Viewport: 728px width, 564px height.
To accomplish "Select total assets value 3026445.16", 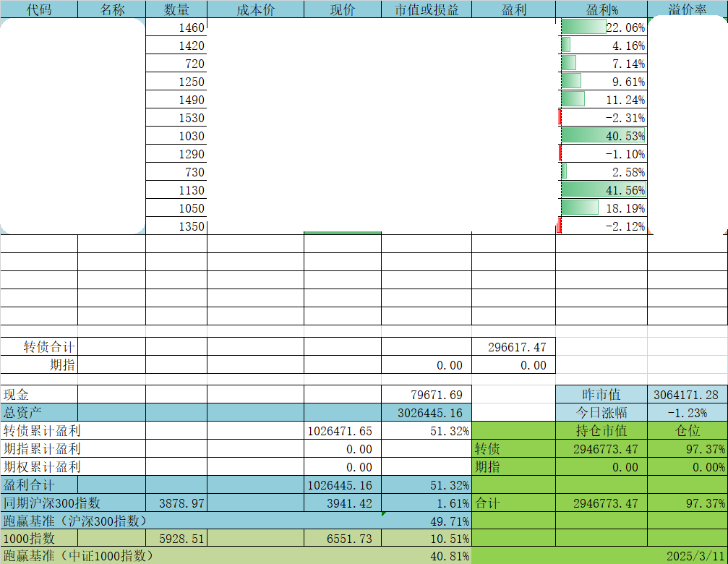I will (x=427, y=412).
